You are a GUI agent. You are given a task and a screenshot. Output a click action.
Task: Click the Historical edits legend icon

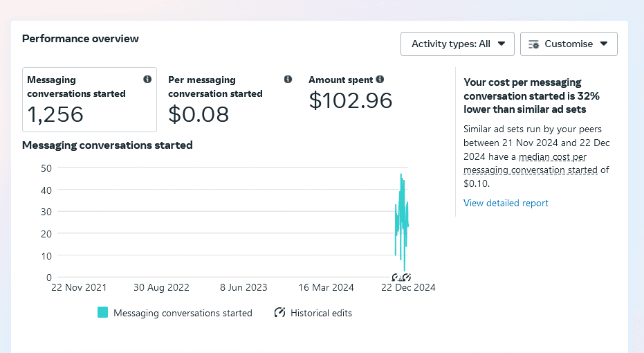279,313
